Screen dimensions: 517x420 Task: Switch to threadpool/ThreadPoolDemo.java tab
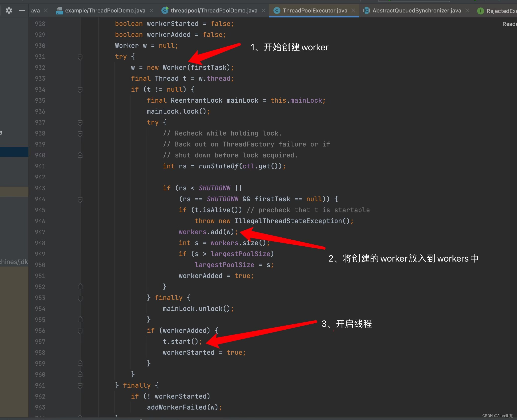pyautogui.click(x=214, y=10)
